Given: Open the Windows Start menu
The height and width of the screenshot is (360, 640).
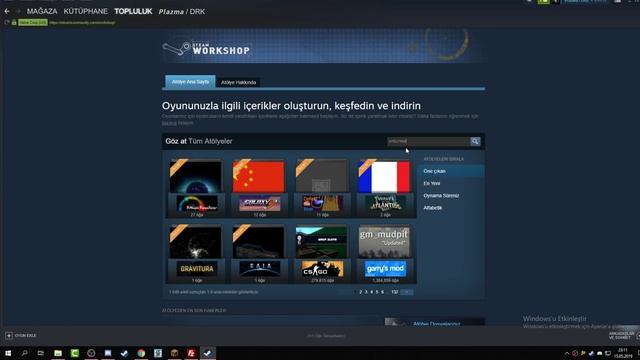Looking at the screenshot, I should pyautogui.click(x=8, y=353).
